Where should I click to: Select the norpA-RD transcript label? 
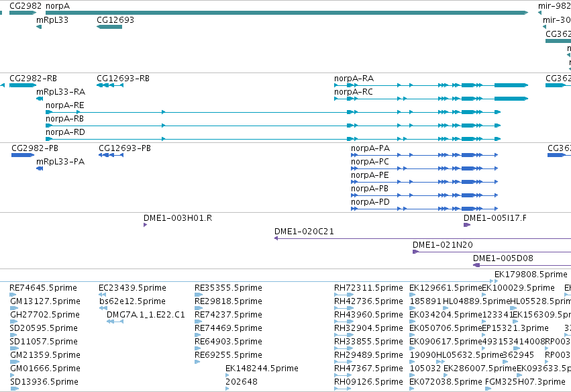coord(65,132)
